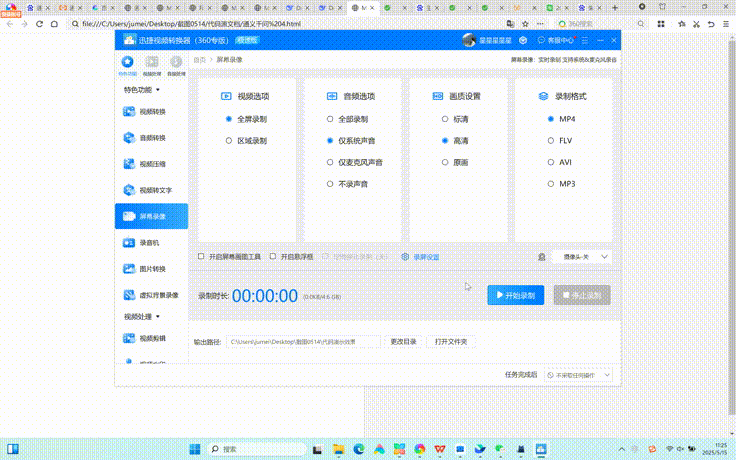Show hidden system tray icons

pos(621,449)
